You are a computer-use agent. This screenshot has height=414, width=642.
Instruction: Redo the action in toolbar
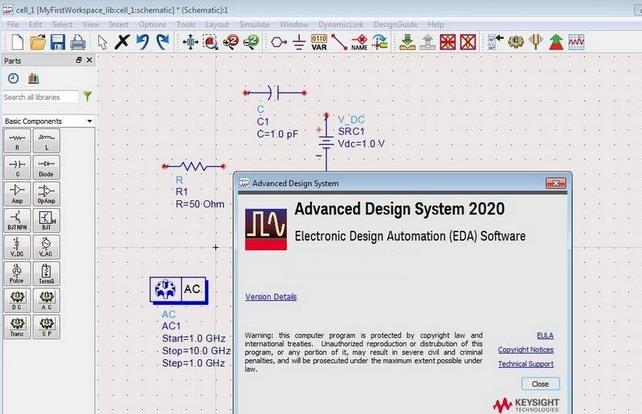tap(163, 42)
